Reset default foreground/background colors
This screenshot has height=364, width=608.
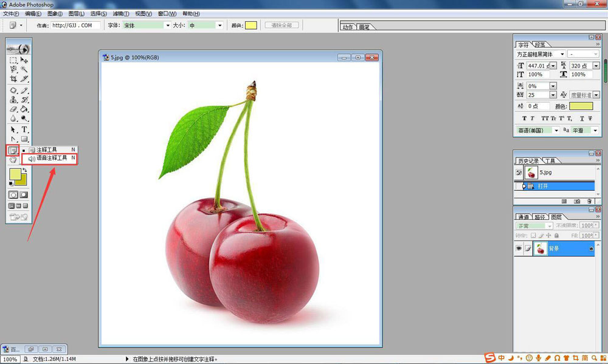(x=11, y=184)
